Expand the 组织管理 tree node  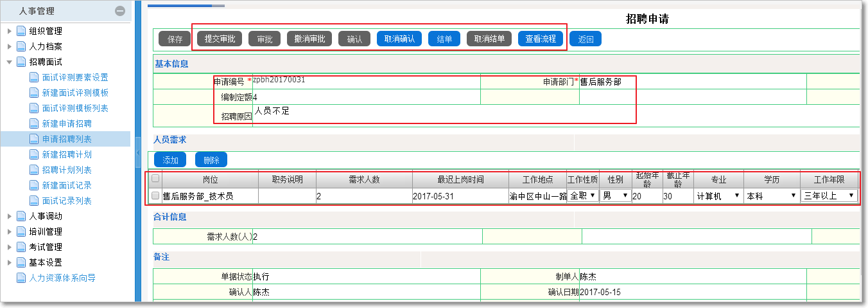[x=9, y=31]
